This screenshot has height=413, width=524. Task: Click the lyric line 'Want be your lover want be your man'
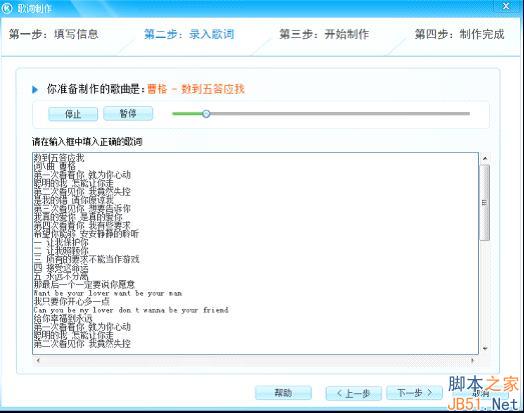108,293
